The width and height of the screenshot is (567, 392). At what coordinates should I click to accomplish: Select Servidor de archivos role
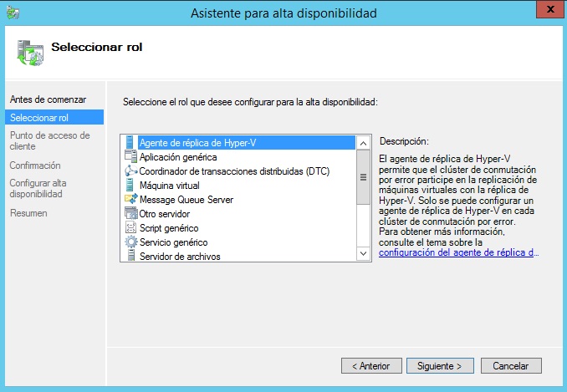click(x=180, y=256)
